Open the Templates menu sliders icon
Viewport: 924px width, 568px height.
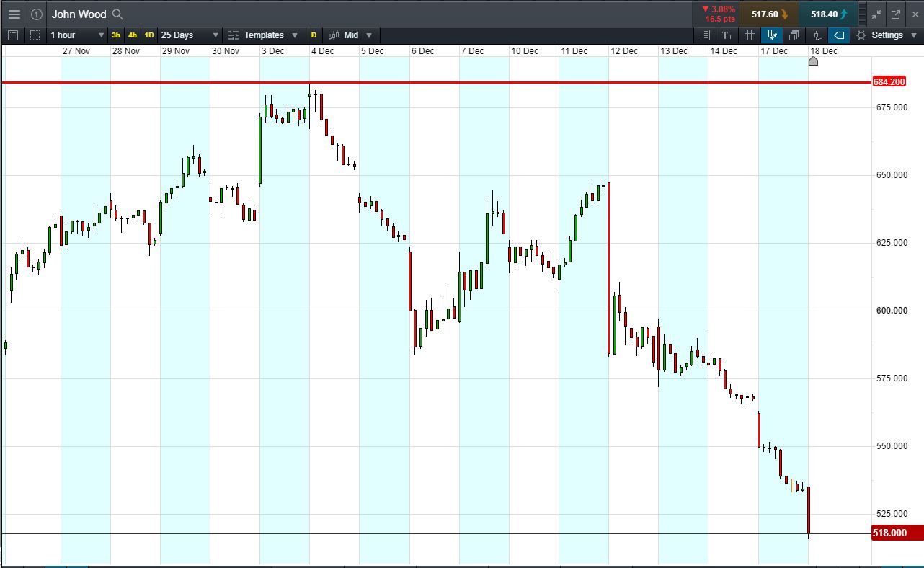click(x=234, y=35)
